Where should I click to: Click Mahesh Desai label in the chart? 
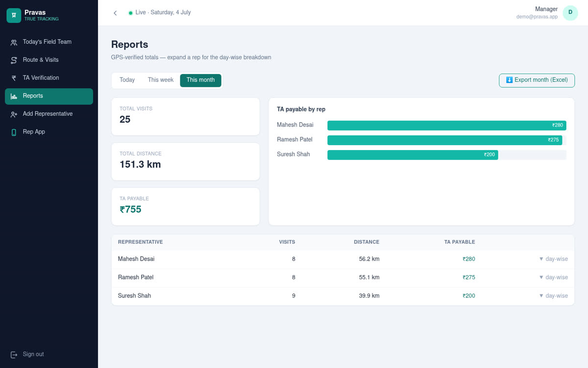click(295, 125)
